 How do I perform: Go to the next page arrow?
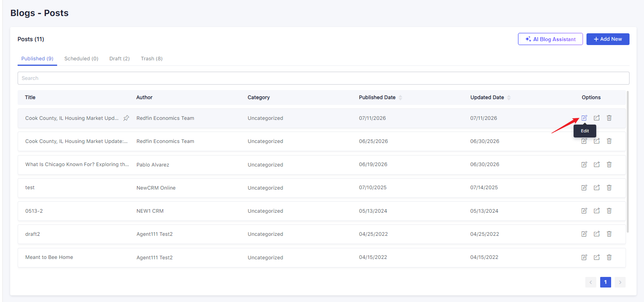[620, 282]
